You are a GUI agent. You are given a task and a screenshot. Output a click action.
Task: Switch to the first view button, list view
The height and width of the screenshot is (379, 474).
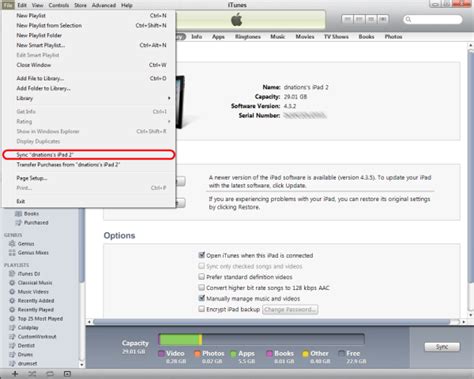pyautogui.click(x=347, y=19)
